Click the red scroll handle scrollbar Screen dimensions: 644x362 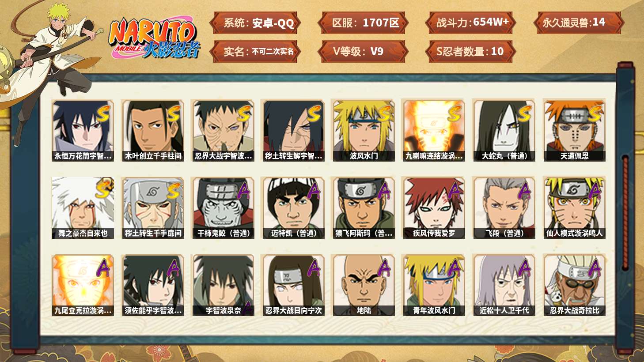[625, 212]
